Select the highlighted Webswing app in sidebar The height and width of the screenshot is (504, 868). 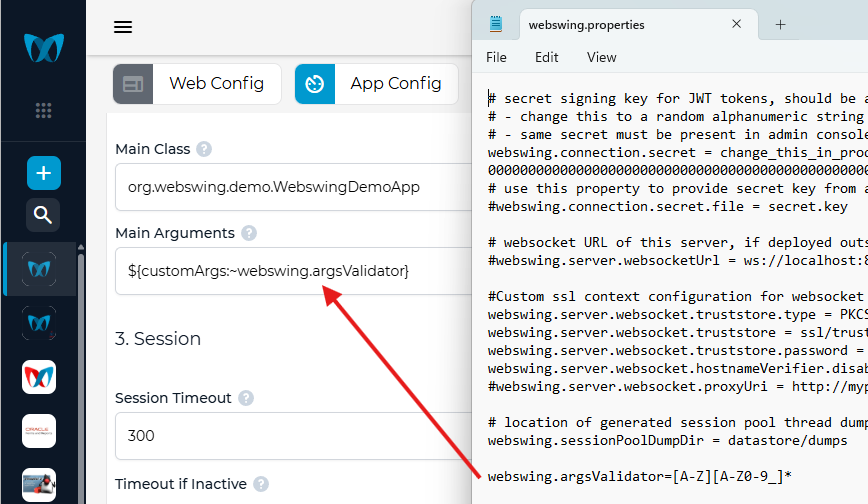39,269
